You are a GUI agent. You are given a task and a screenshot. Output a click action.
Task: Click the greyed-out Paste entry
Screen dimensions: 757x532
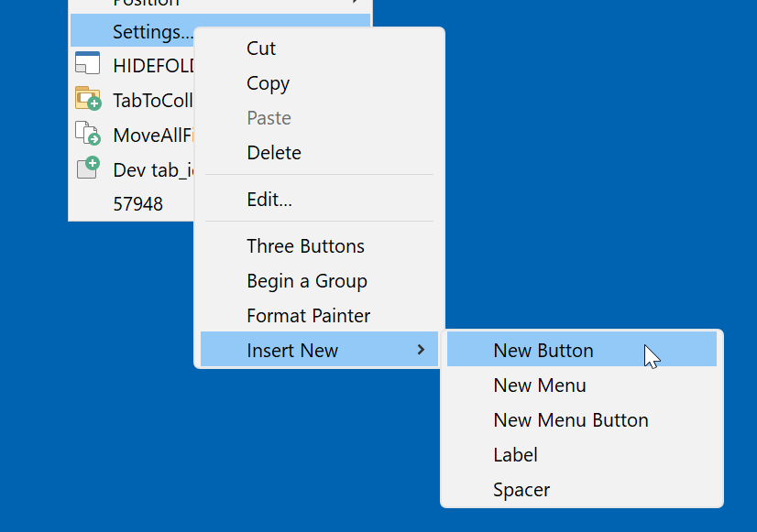[269, 118]
